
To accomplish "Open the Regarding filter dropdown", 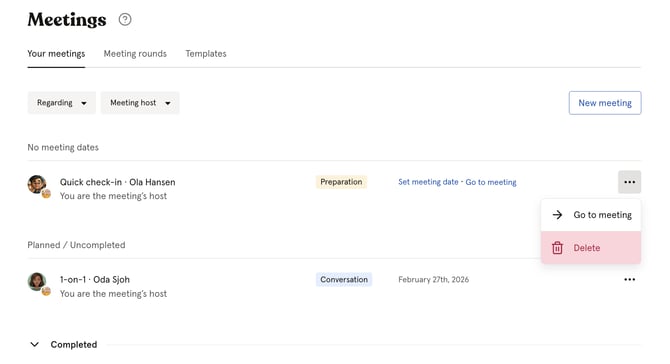I will pyautogui.click(x=62, y=103).
